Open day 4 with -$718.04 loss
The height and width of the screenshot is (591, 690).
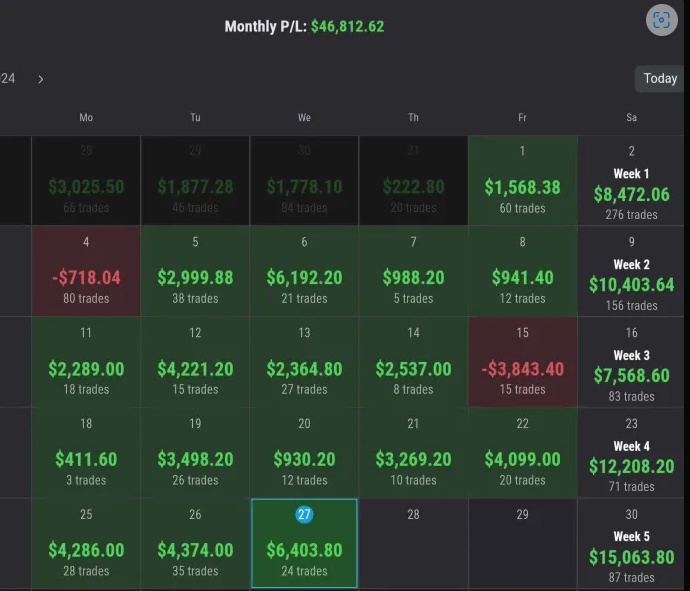(86, 272)
